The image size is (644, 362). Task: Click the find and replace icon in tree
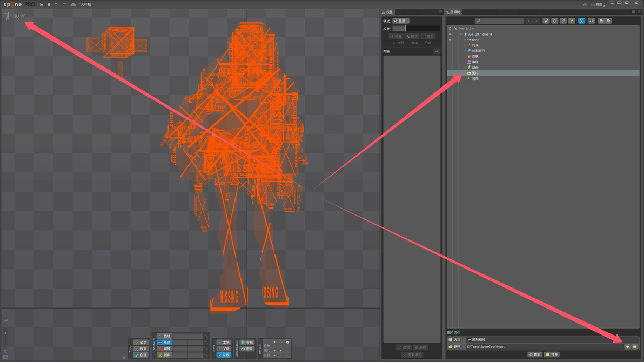point(592,21)
